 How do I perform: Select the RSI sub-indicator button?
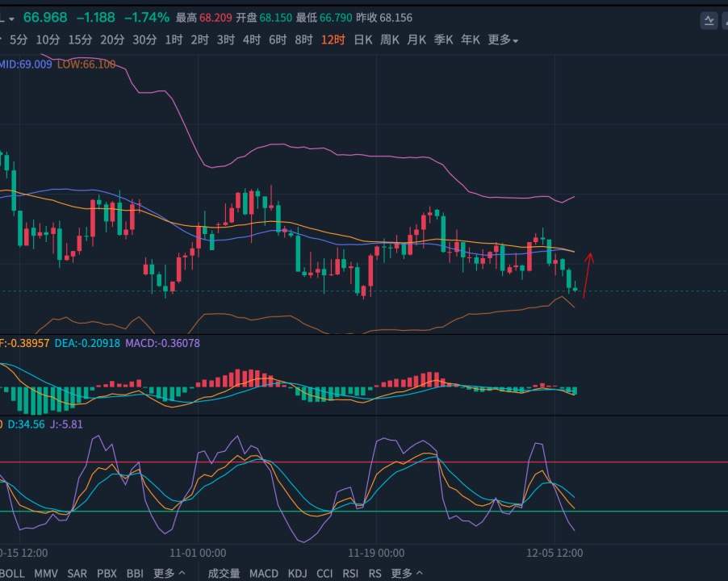[350, 574]
